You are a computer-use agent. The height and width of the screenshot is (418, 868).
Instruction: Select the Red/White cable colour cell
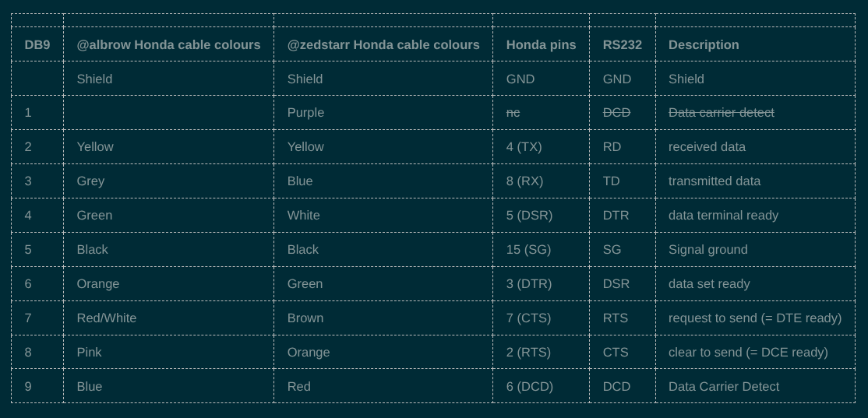(x=107, y=318)
